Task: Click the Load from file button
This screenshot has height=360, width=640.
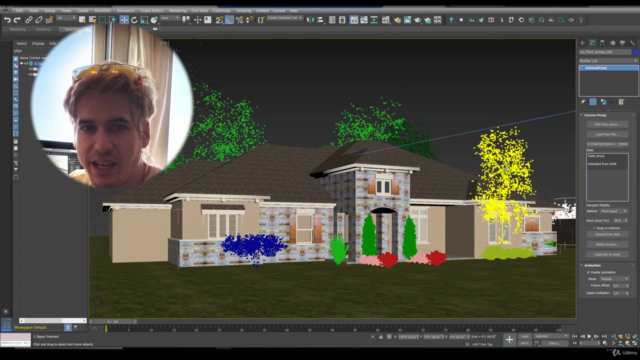Action: click(x=607, y=134)
